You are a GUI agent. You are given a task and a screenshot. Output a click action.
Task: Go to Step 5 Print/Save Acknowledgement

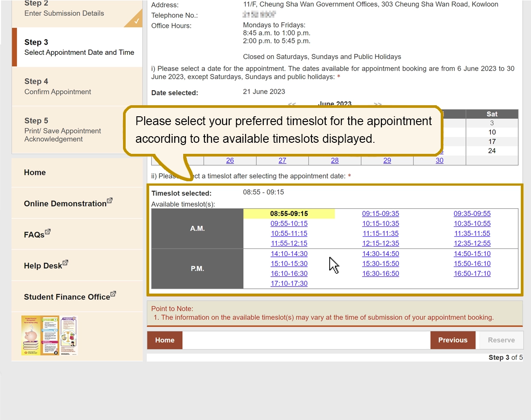point(77,130)
